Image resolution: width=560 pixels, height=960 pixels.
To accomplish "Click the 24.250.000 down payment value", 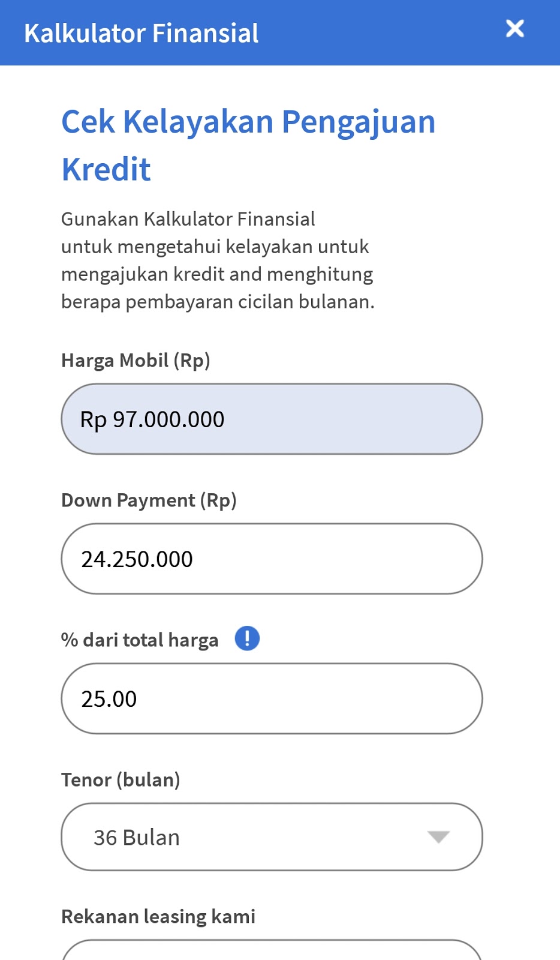I will point(137,560).
